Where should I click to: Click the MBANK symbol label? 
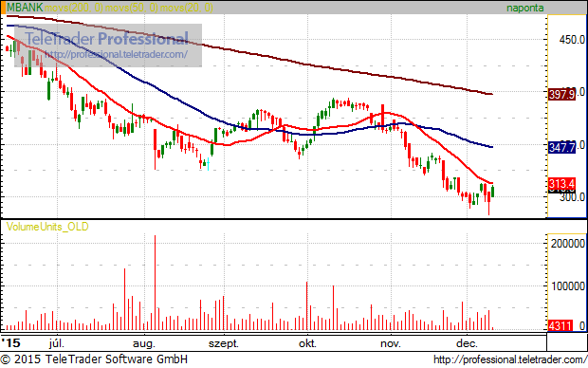[x=25, y=8]
